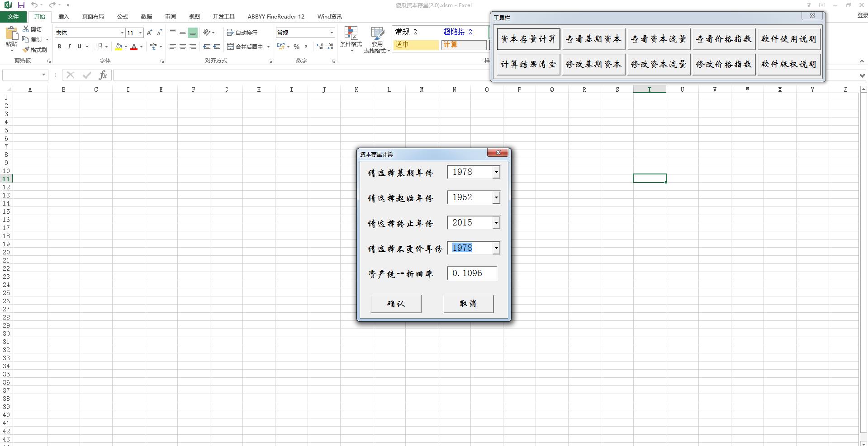
Task: Expand the end year dropdown showing 2015
Action: click(496, 223)
